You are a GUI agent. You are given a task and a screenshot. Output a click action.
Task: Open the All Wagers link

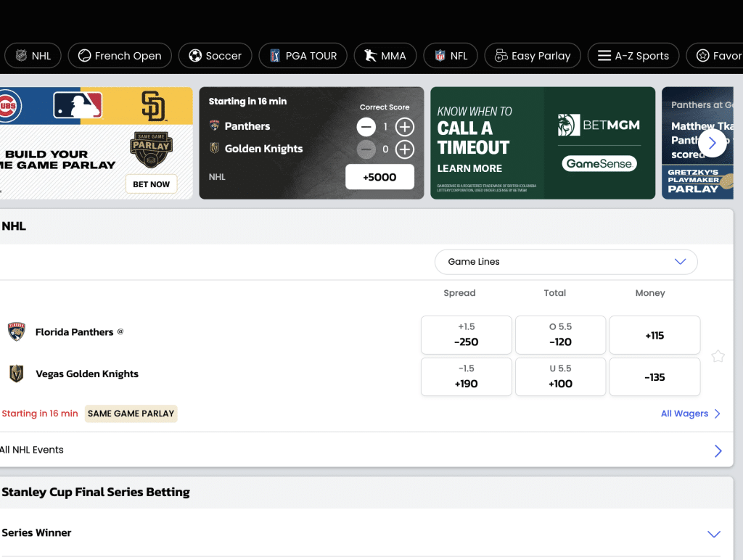[691, 413]
